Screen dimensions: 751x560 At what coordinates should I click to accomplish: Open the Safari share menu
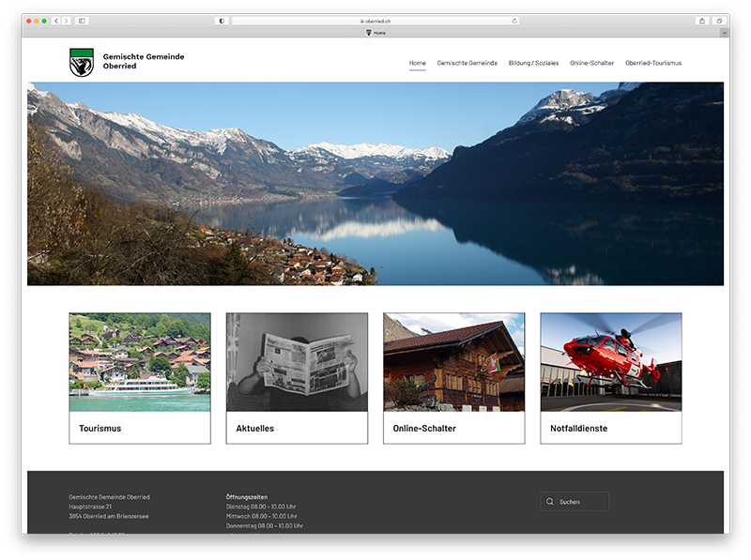click(x=701, y=21)
